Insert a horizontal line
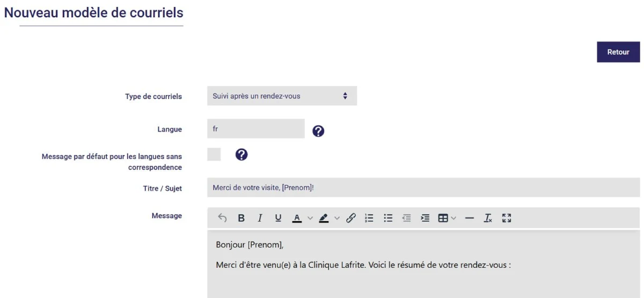 pyautogui.click(x=470, y=218)
